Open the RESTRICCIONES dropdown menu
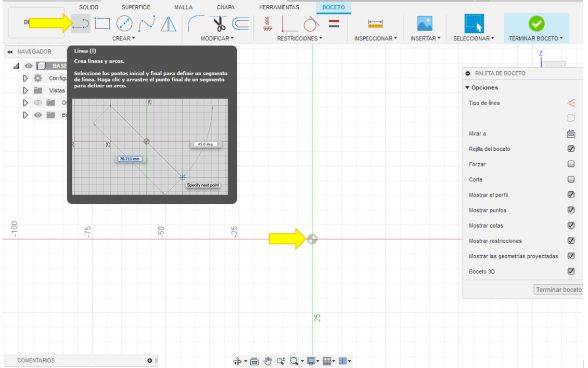 coord(300,38)
